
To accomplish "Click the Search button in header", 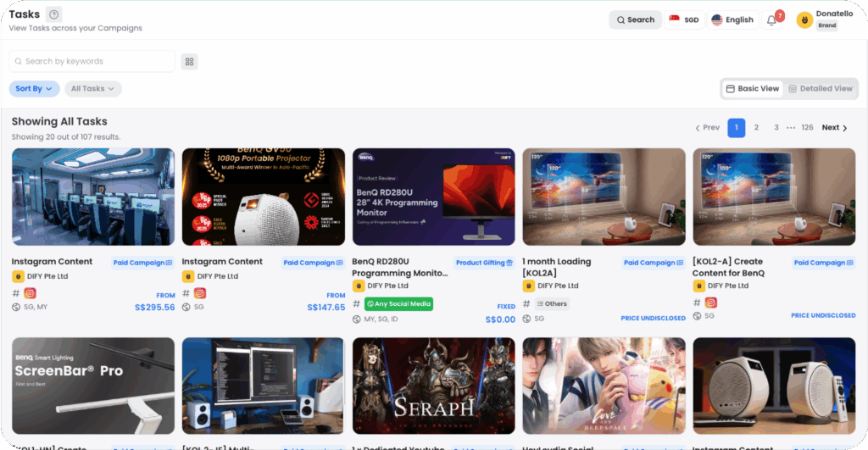I will point(635,20).
